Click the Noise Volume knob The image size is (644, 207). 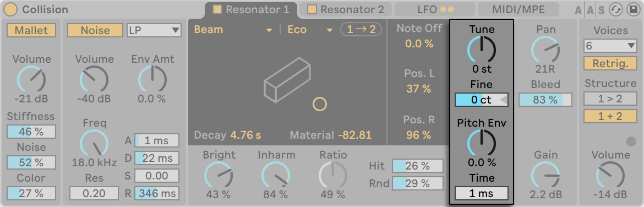point(94,79)
